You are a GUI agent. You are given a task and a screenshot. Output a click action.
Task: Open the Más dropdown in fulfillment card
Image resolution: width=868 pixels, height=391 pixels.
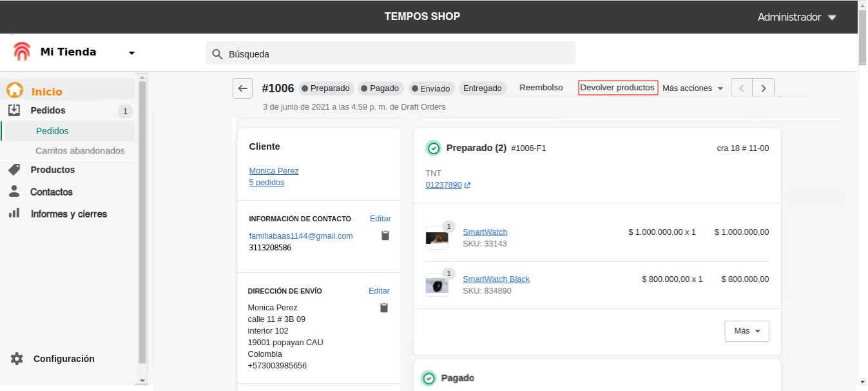[746, 331]
